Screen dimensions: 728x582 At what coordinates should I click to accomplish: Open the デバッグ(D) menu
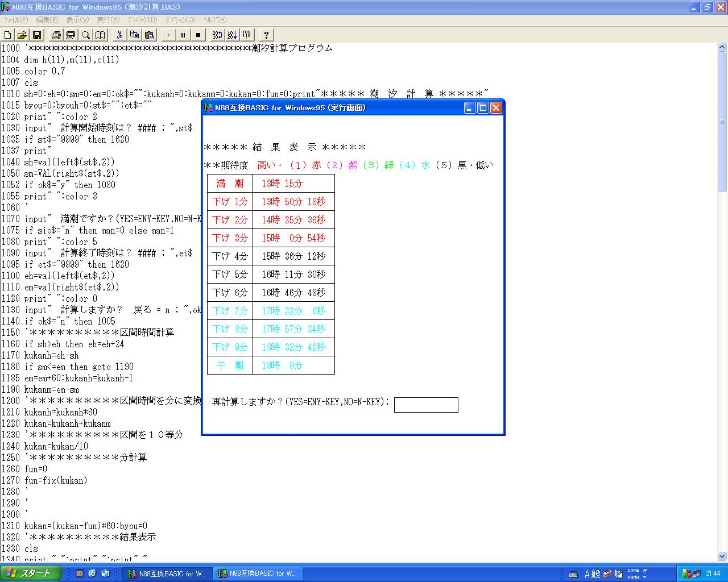point(142,20)
